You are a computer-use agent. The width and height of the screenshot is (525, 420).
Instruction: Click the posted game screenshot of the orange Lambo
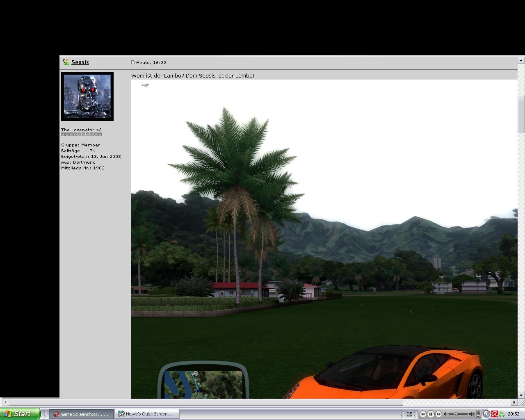pos(324,239)
